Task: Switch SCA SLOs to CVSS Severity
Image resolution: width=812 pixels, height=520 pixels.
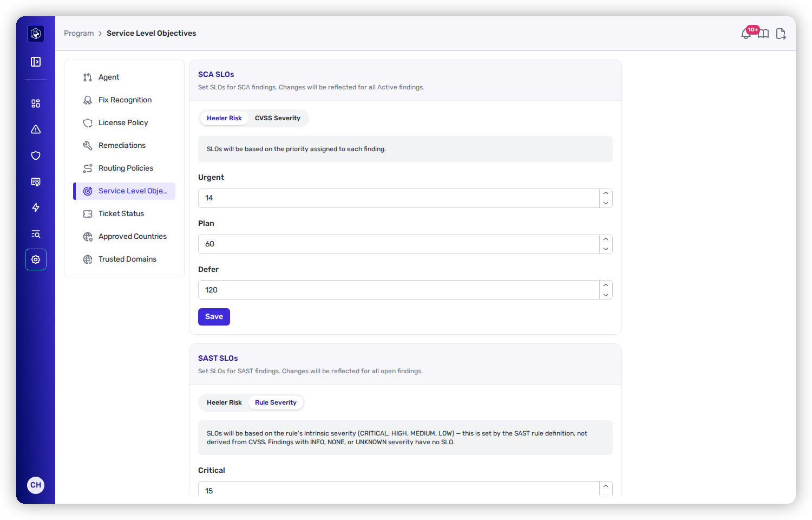Action: [278, 118]
